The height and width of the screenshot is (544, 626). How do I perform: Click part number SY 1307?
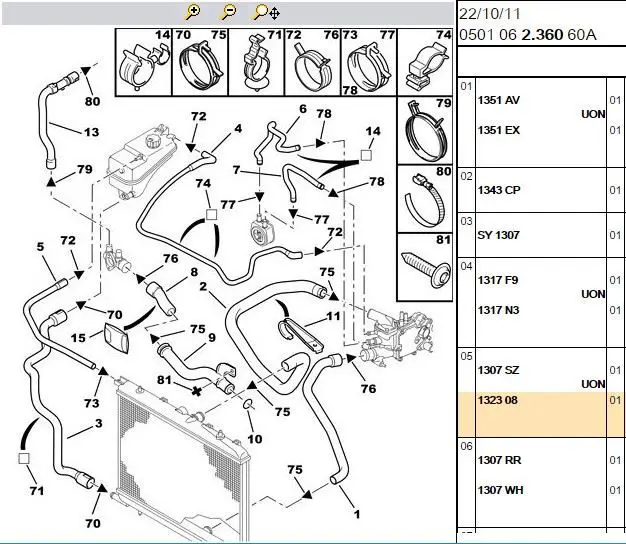pyautogui.click(x=497, y=235)
